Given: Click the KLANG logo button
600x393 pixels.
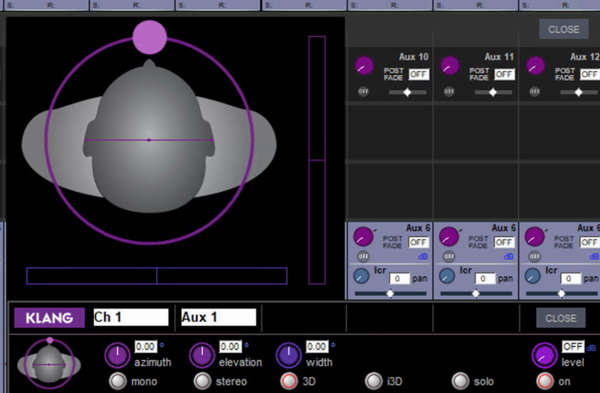Looking at the screenshot, I should [49, 318].
